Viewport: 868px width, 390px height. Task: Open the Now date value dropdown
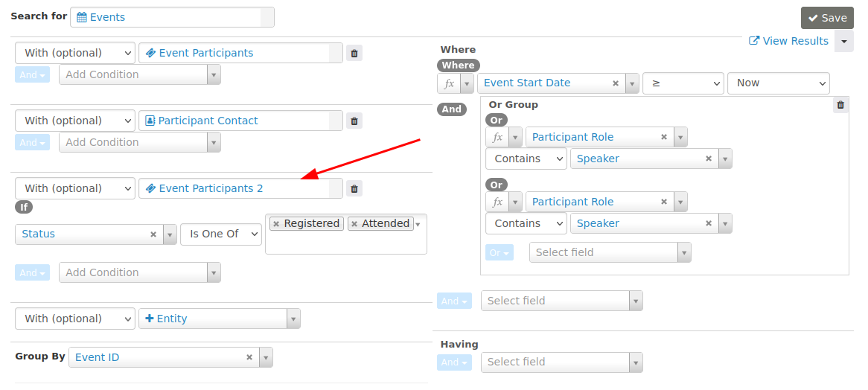(778, 83)
